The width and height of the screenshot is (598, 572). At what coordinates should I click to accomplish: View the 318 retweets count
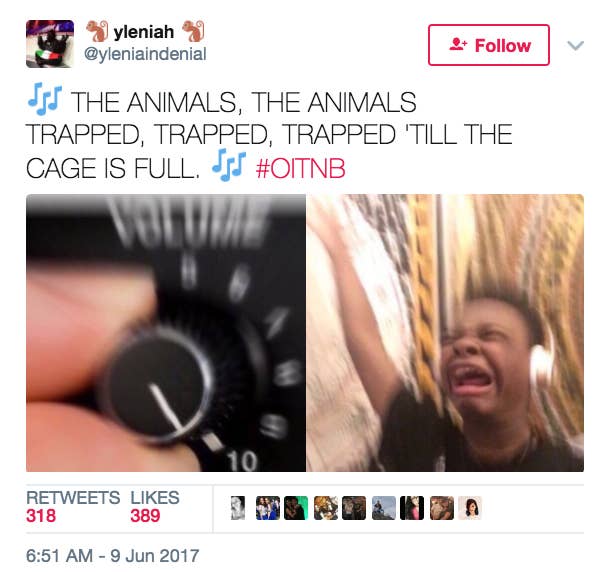click(x=41, y=516)
